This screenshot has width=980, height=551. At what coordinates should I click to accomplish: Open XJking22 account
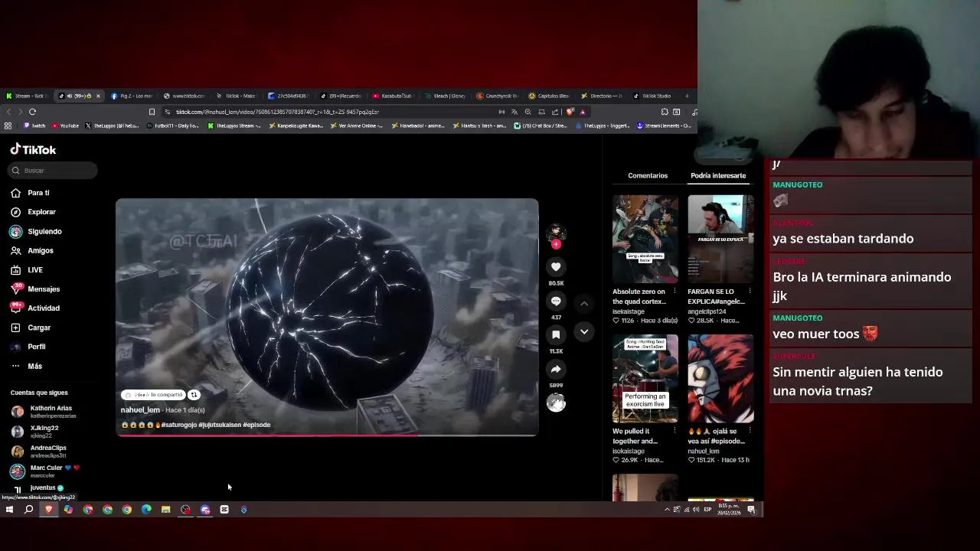coord(36,432)
